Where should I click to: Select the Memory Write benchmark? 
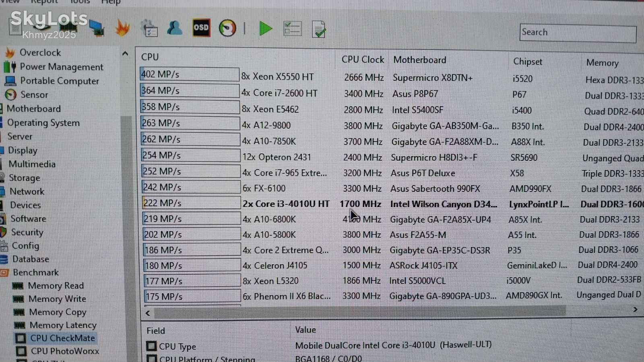57,299
